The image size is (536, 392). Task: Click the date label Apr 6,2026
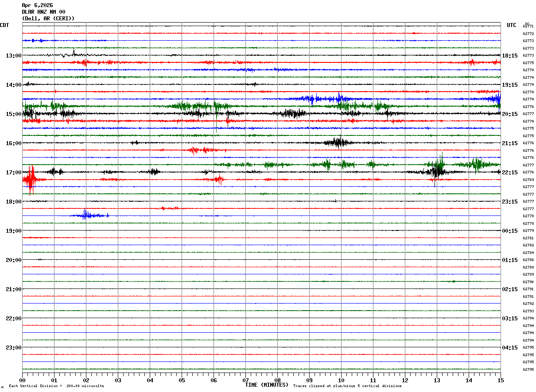tap(37, 5)
